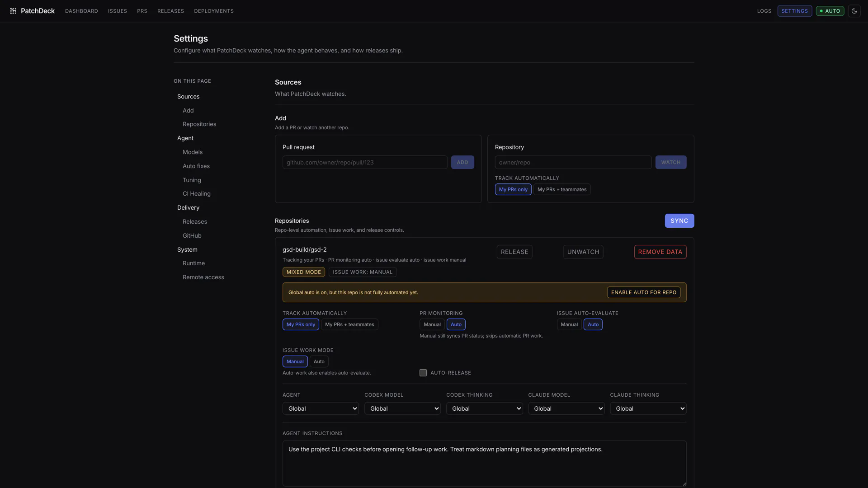Click the textarea resize grip icon
Screen dimensions: 868x488
coord(684,484)
